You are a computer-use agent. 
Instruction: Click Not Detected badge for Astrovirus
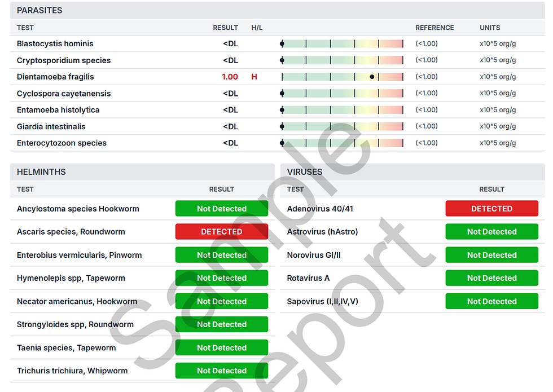pos(492,232)
